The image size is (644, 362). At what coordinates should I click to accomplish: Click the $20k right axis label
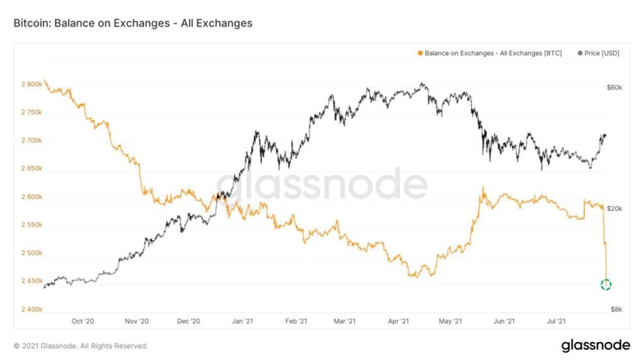(x=614, y=209)
